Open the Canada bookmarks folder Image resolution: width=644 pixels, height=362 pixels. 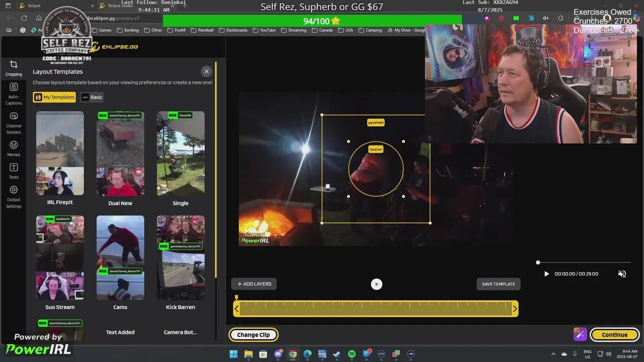pos(322,30)
